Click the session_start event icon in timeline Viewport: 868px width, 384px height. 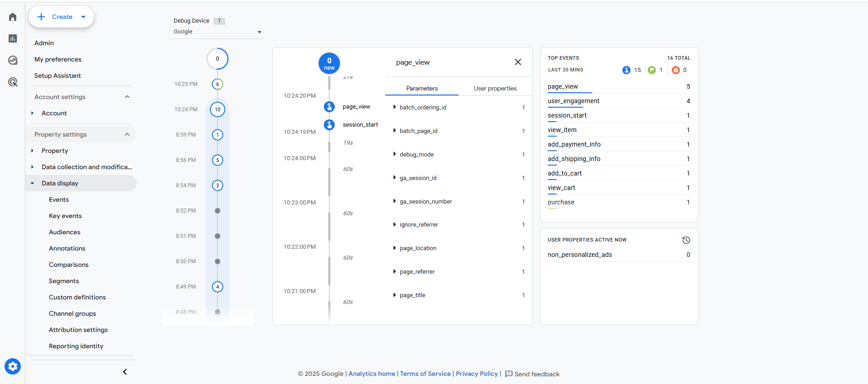click(329, 125)
